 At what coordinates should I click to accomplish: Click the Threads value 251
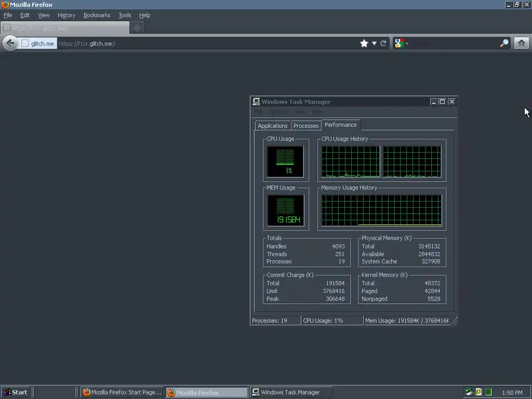point(340,254)
